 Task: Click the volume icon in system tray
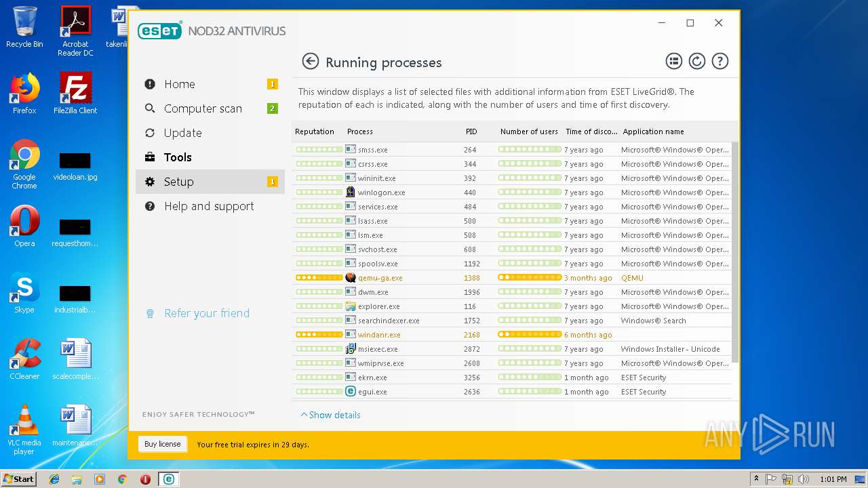click(804, 479)
